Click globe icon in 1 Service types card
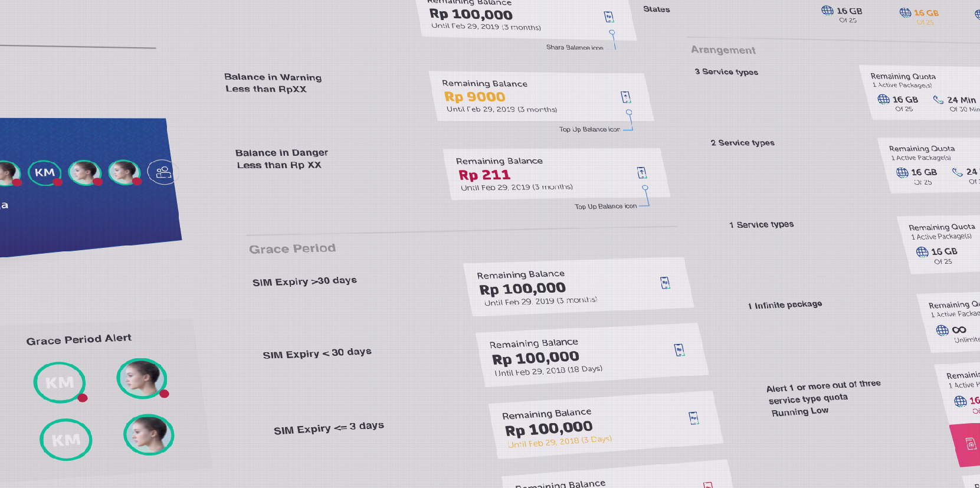This screenshot has width=980, height=488. (922, 252)
